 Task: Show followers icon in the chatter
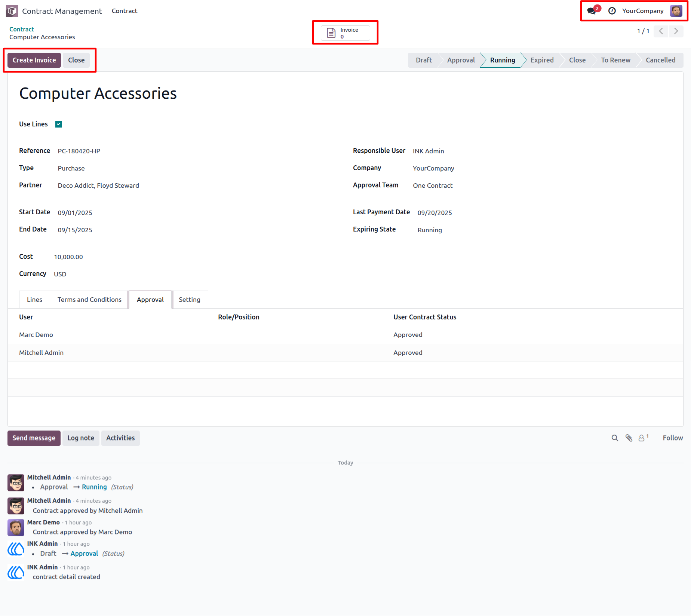tap(643, 438)
